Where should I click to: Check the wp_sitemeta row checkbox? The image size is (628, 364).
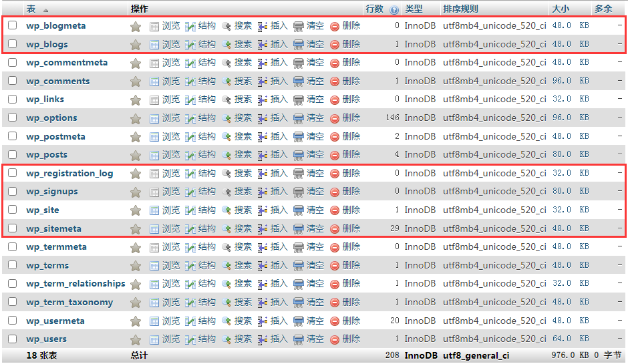click(x=13, y=228)
